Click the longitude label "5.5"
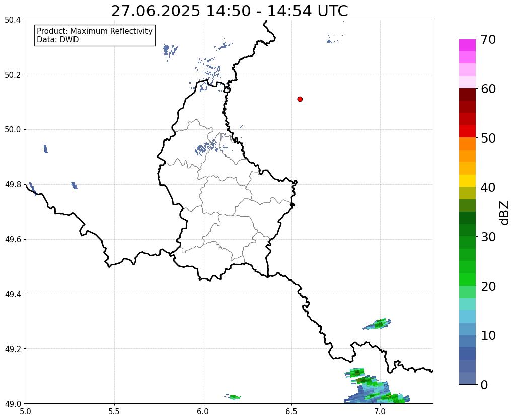The height and width of the screenshot is (420, 515). pos(114,411)
